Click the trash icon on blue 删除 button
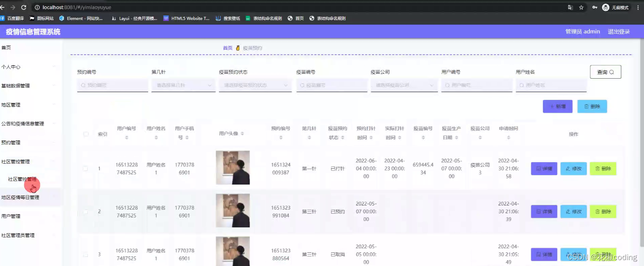The image size is (644, 266). pyautogui.click(x=586, y=106)
